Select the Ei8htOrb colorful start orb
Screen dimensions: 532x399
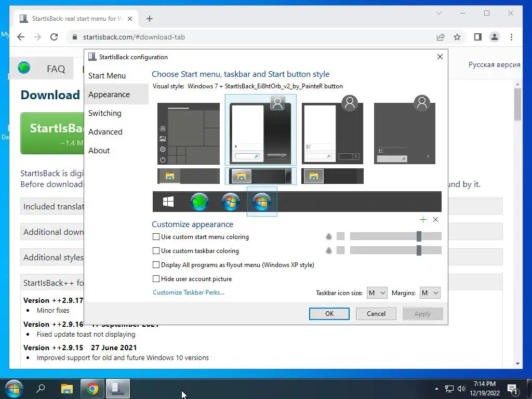point(262,202)
